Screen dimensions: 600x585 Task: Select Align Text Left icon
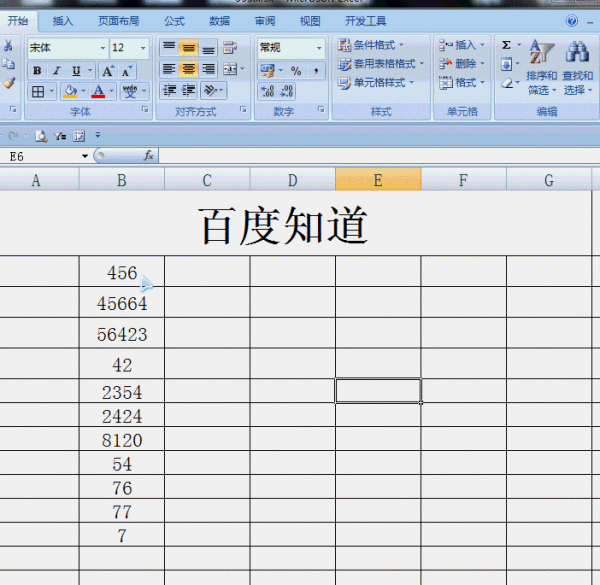pos(169,69)
